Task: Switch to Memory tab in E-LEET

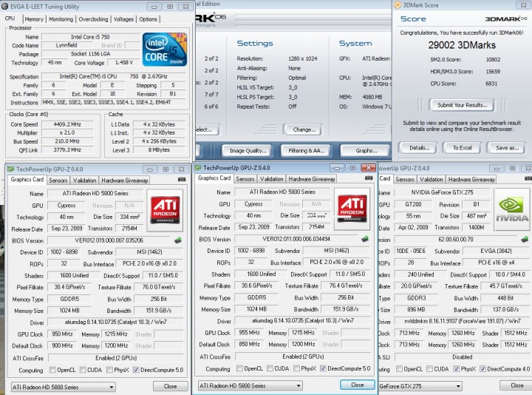Action: click(34, 19)
